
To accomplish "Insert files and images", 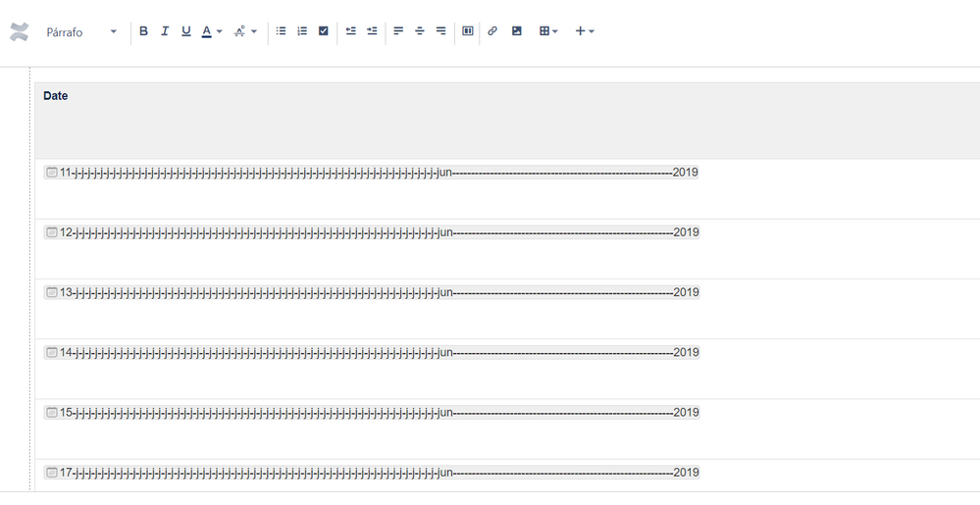I will [517, 30].
